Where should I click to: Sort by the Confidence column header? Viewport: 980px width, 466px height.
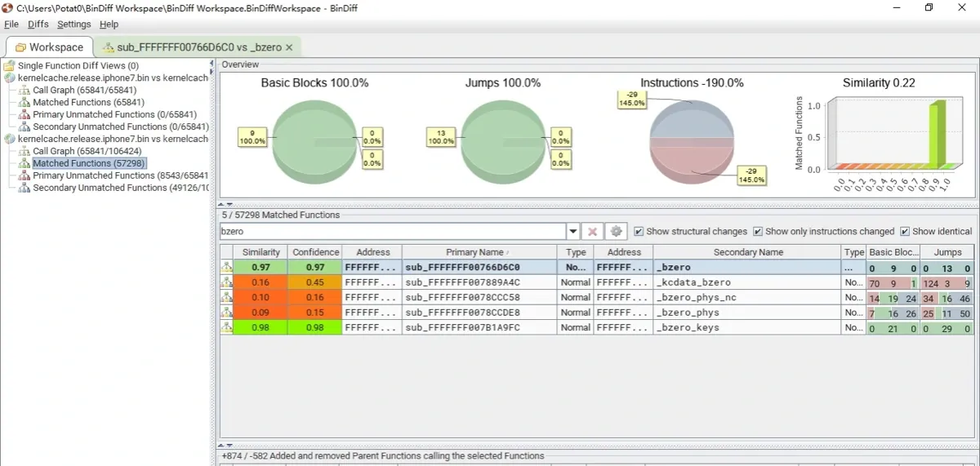pyautogui.click(x=314, y=252)
